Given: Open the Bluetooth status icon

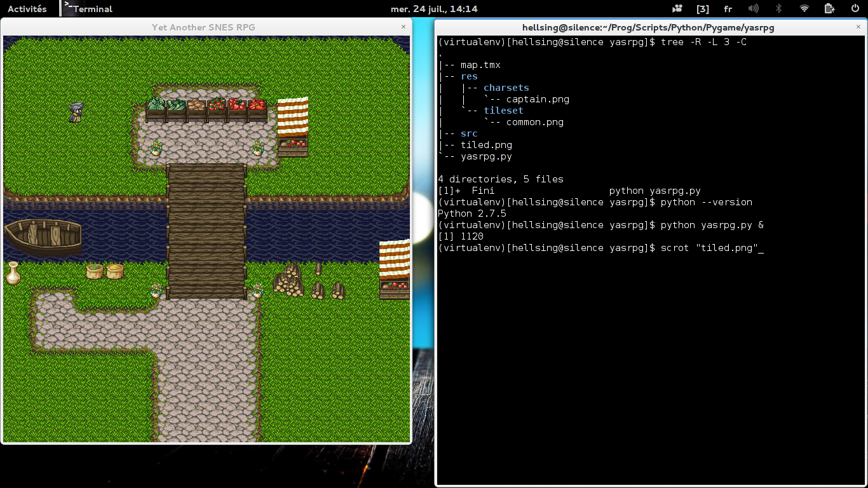Looking at the screenshot, I should pyautogui.click(x=777, y=9).
